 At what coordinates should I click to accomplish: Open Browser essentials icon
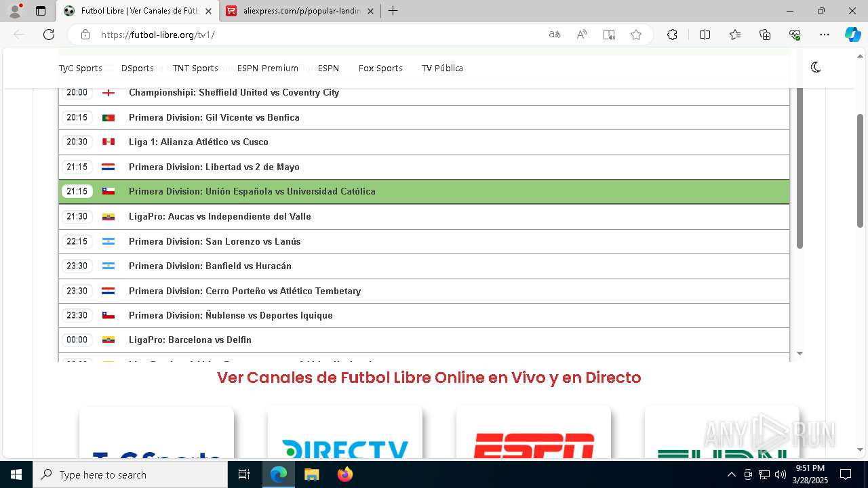pos(795,35)
